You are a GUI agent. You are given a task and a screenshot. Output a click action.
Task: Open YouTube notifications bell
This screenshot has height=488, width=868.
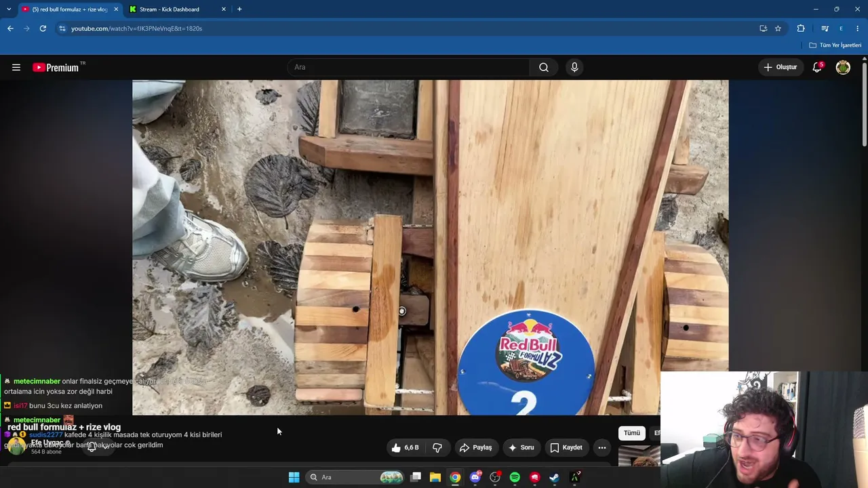(817, 67)
